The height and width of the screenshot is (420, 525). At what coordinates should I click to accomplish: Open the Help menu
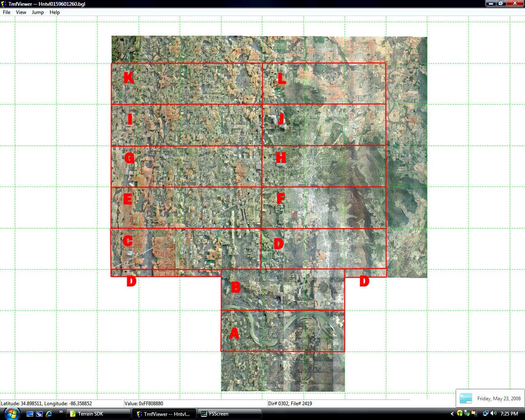[x=54, y=12]
